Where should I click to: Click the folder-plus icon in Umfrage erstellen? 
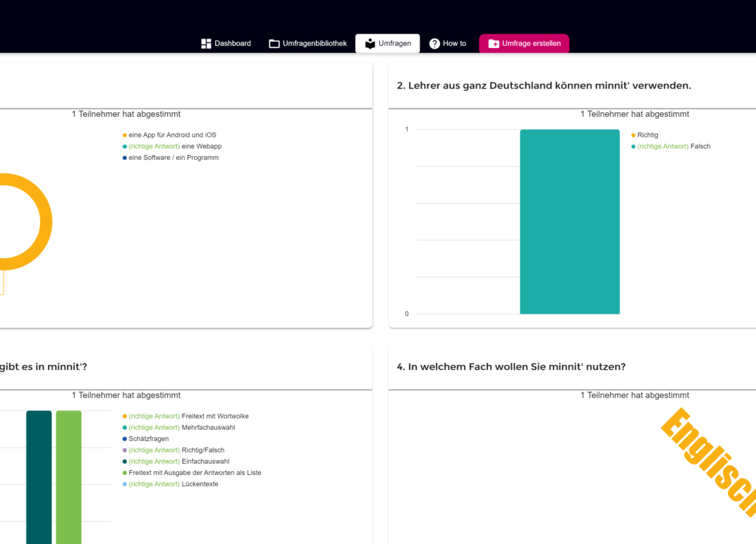494,44
